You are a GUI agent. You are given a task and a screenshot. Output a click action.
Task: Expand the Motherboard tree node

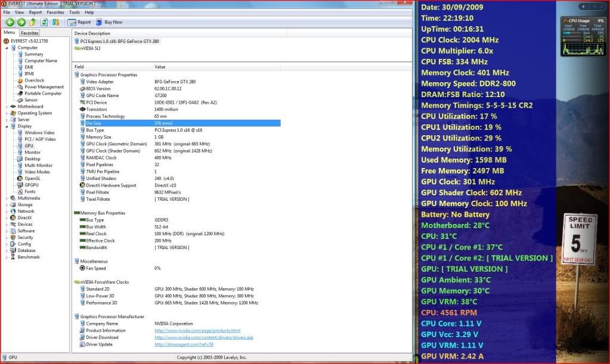(7, 107)
